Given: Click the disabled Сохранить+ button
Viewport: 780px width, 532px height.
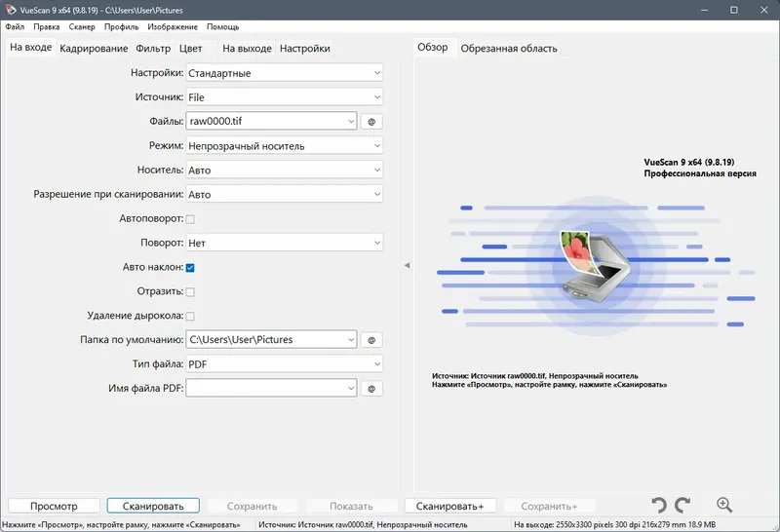Looking at the screenshot, I should (x=549, y=506).
